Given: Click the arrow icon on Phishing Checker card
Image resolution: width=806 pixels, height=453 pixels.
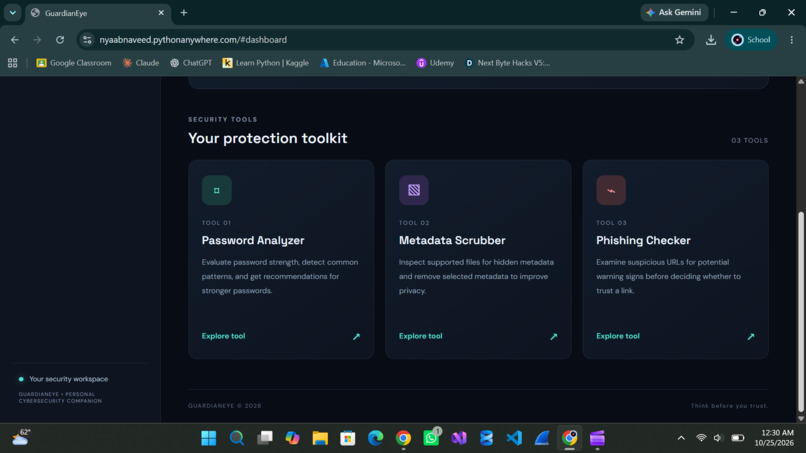Looking at the screenshot, I should tap(751, 336).
